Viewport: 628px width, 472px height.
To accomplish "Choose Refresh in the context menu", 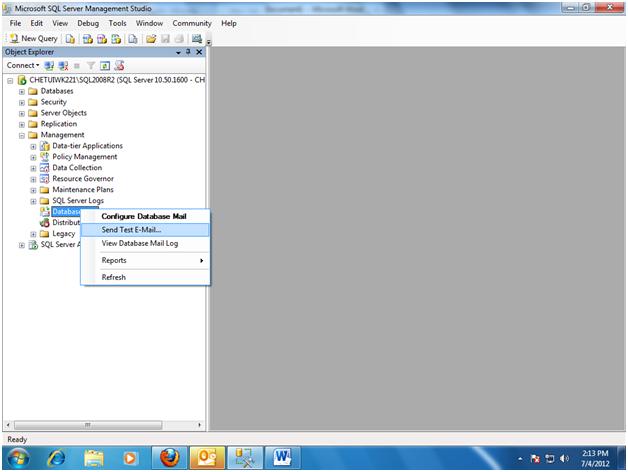I will [x=145, y=277].
